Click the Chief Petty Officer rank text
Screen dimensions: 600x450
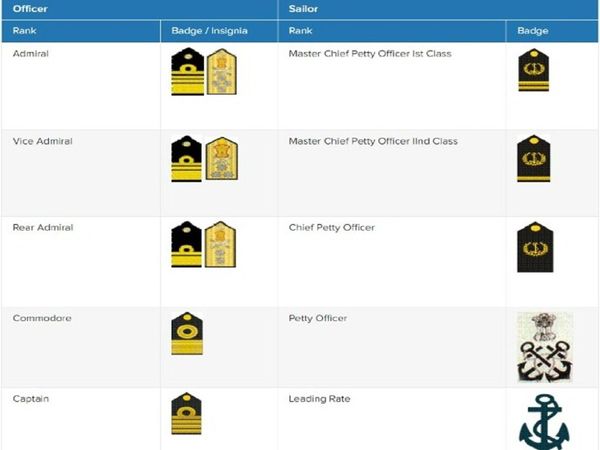(331, 228)
